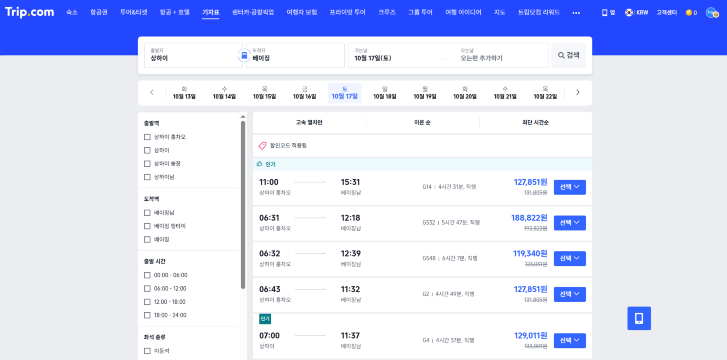Click the thumbs-up popular banner icon
727x360 pixels.
260,164
